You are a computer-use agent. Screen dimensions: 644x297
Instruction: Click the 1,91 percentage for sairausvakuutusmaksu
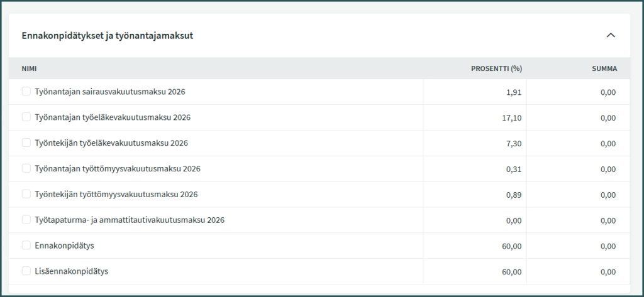click(513, 92)
